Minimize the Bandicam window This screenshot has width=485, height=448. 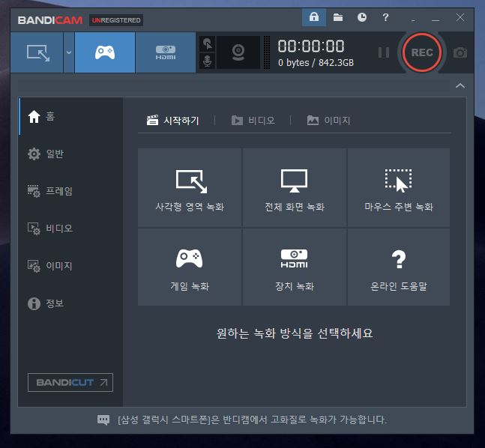436,19
